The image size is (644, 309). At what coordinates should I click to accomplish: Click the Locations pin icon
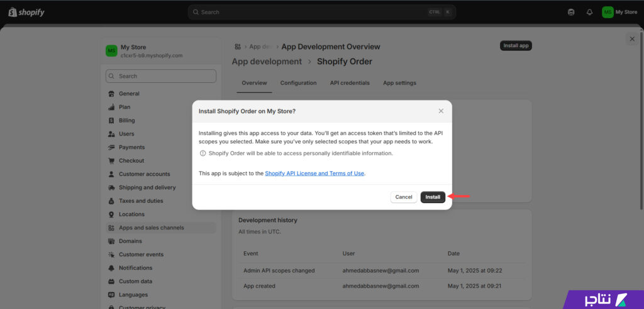[x=111, y=214]
